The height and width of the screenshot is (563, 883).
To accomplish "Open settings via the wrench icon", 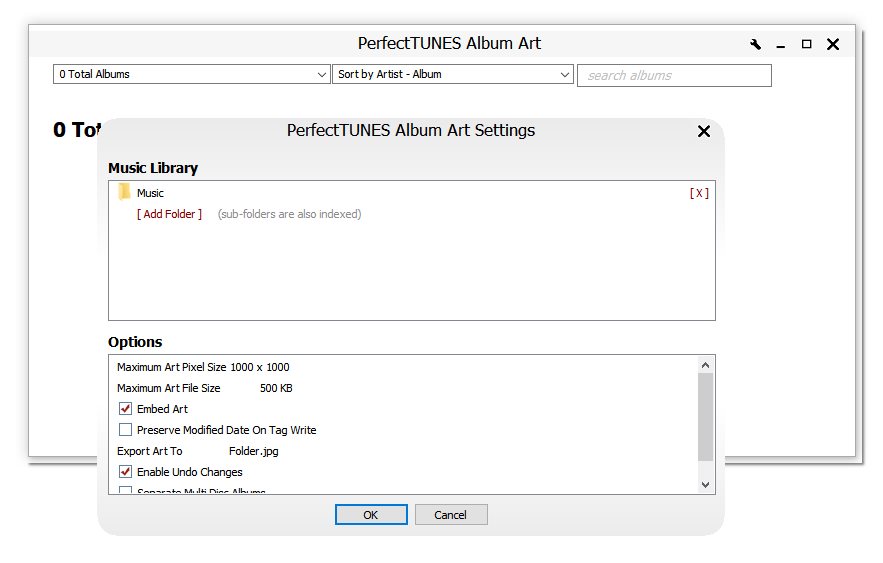I will (x=756, y=44).
